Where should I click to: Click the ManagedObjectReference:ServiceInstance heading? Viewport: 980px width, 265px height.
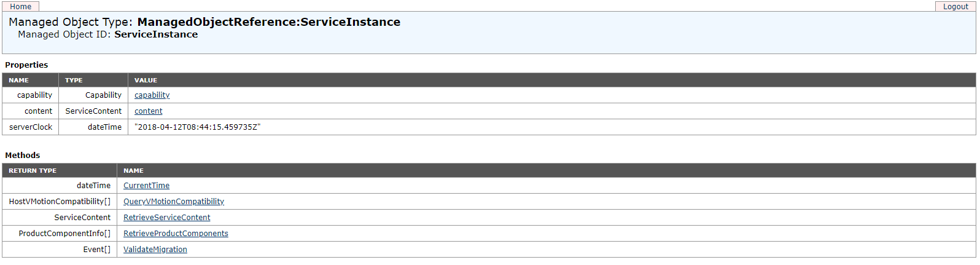(x=268, y=22)
